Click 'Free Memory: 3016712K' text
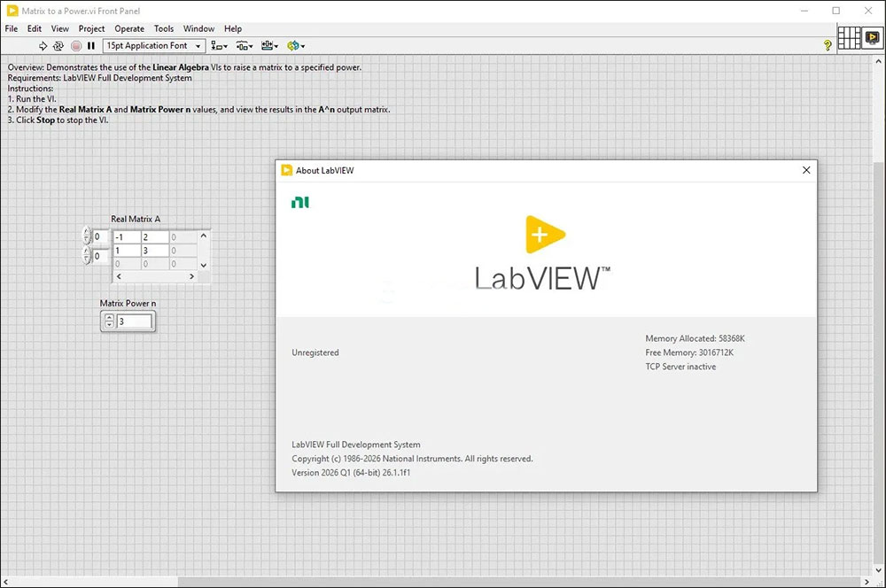Viewport: 886px width, 588px height. (x=689, y=352)
